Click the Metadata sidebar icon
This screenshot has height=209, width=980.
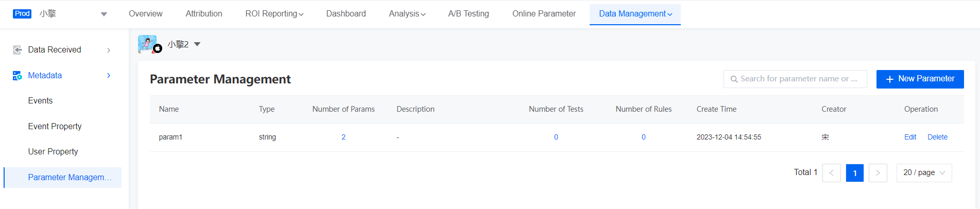point(18,76)
